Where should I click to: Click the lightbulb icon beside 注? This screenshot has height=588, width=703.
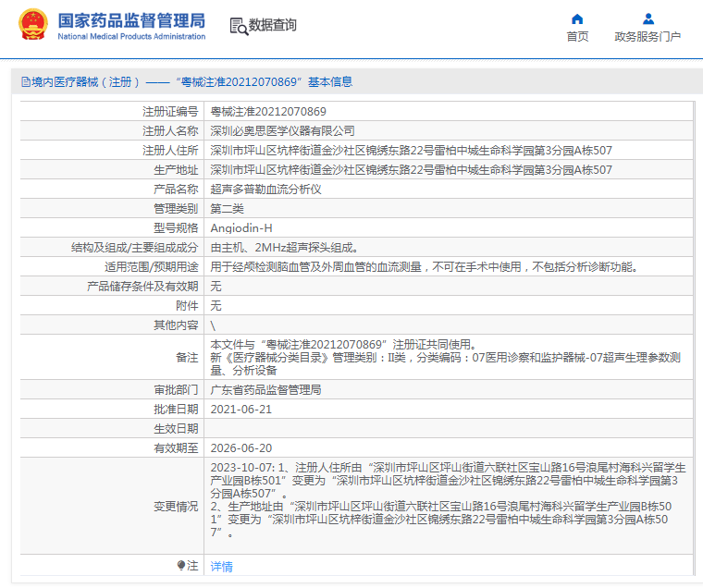(x=181, y=565)
